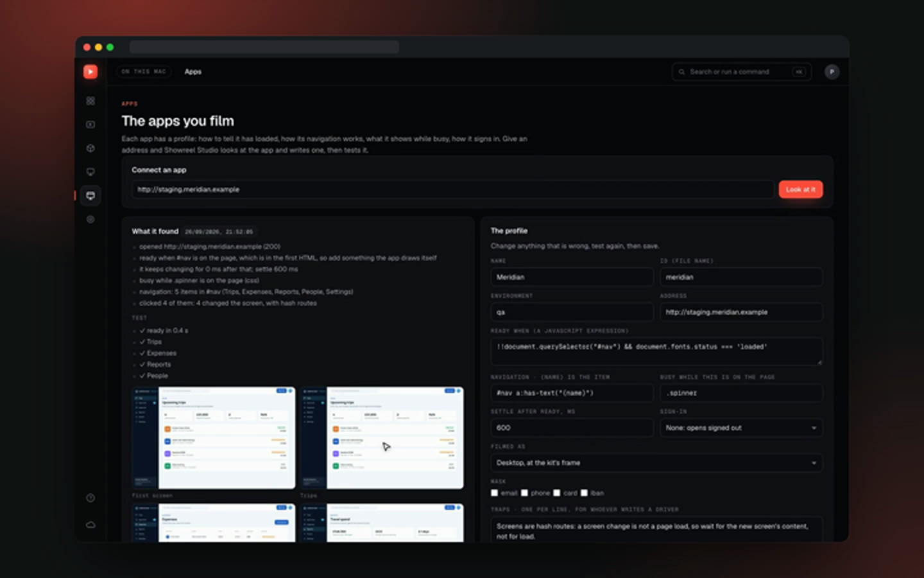Click the ON THIS MAC pill
Viewport: 924px width, 578px height.
(x=144, y=72)
